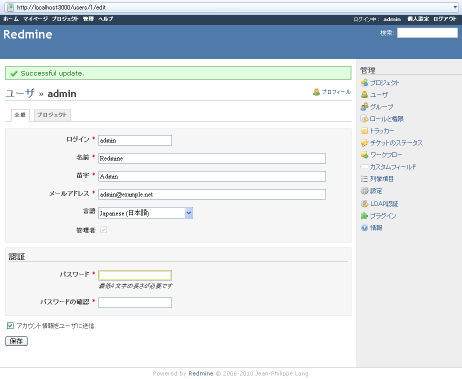
Task: Select the トラッカー tracker icon
Action: tap(364, 131)
